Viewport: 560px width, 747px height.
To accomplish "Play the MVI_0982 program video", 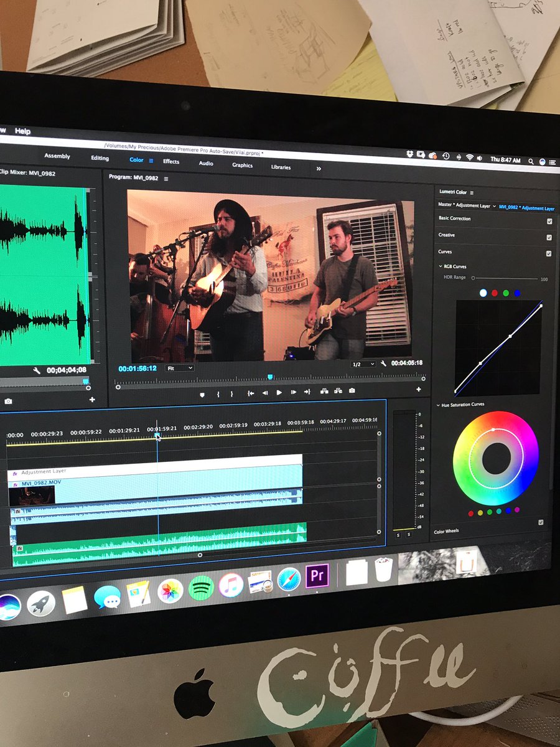I will pos(279,392).
